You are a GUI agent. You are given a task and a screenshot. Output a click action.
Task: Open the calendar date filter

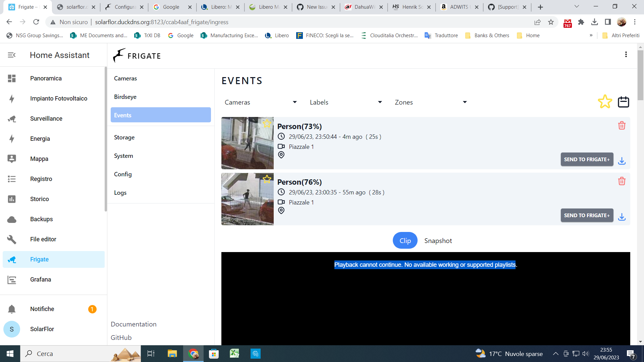coord(623,102)
